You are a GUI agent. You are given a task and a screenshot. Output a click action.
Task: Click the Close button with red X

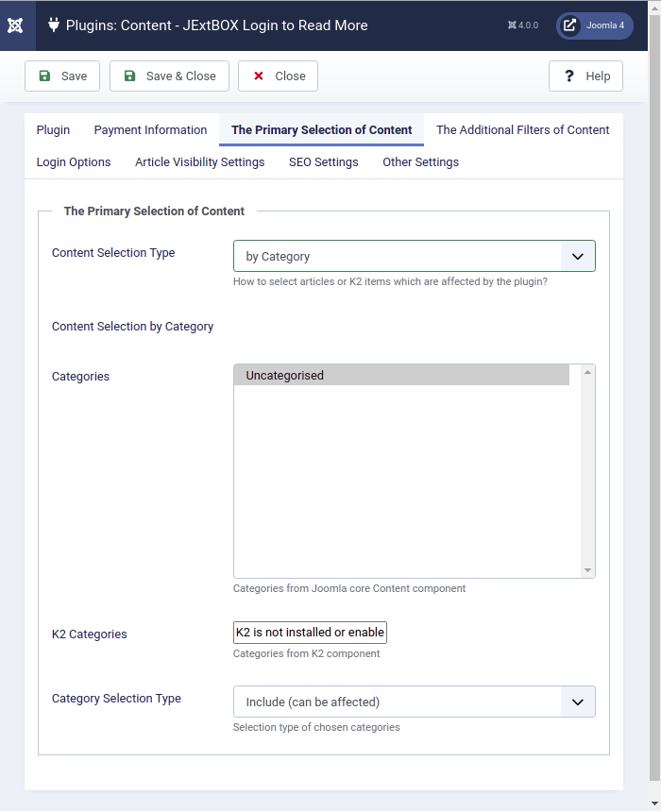[x=279, y=76]
